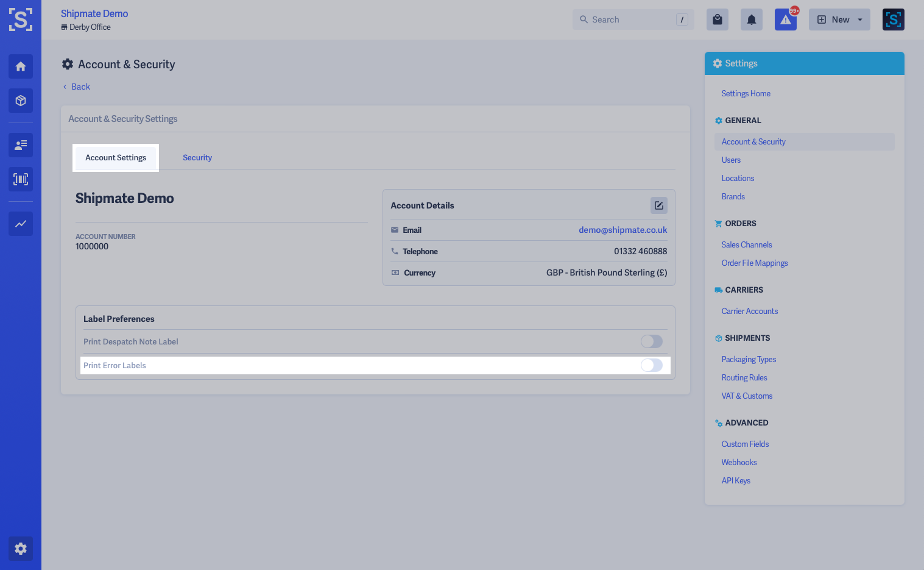Open Sales Channels settings
Viewport: 924px width, 570px height.
pyautogui.click(x=747, y=244)
